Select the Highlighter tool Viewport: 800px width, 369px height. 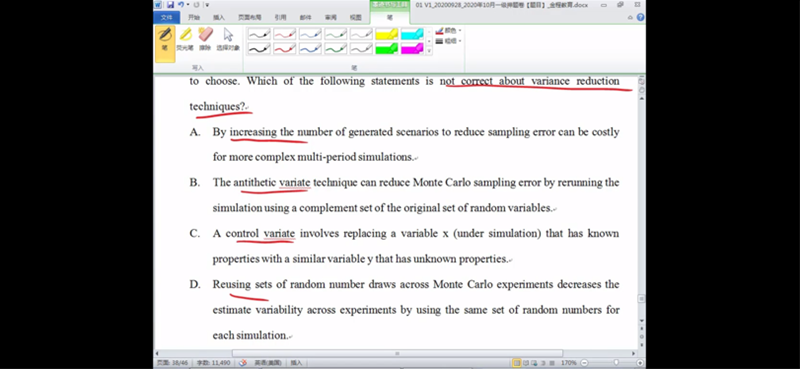tap(185, 40)
